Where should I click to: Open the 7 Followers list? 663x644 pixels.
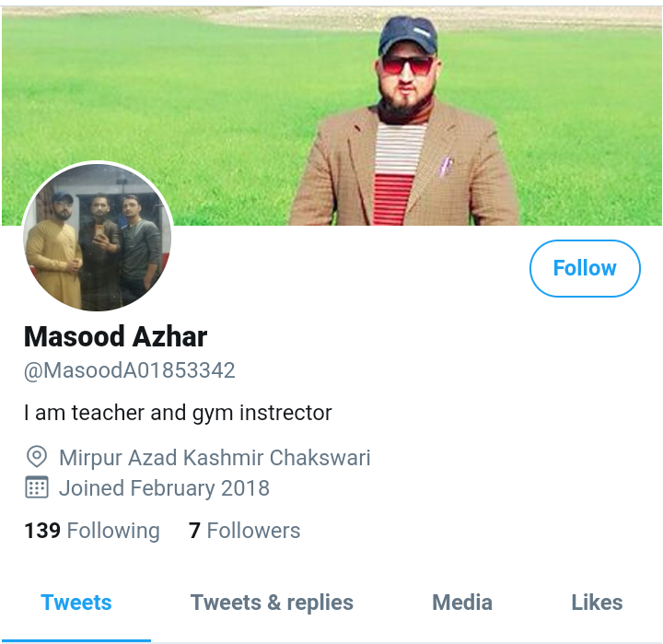[244, 531]
